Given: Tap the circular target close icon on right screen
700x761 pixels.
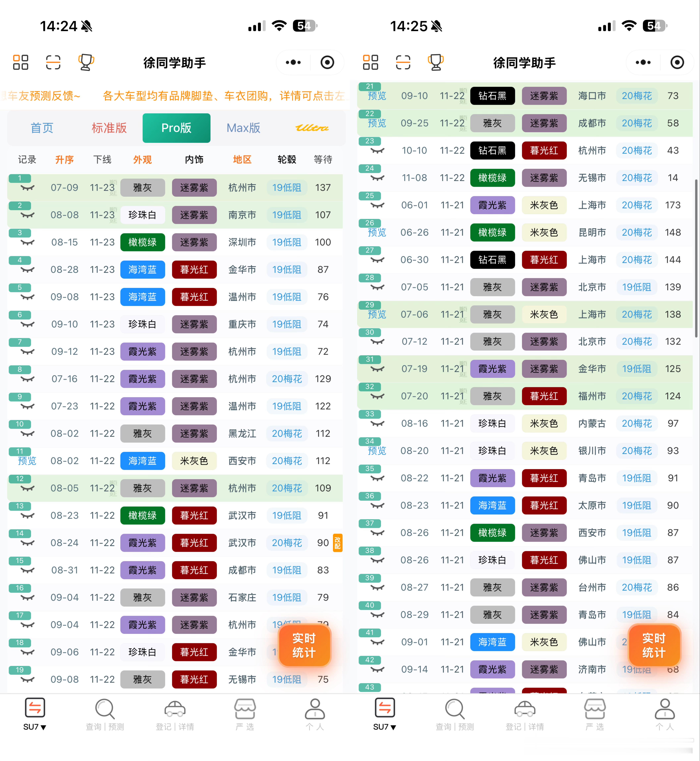Looking at the screenshot, I should click(x=677, y=62).
